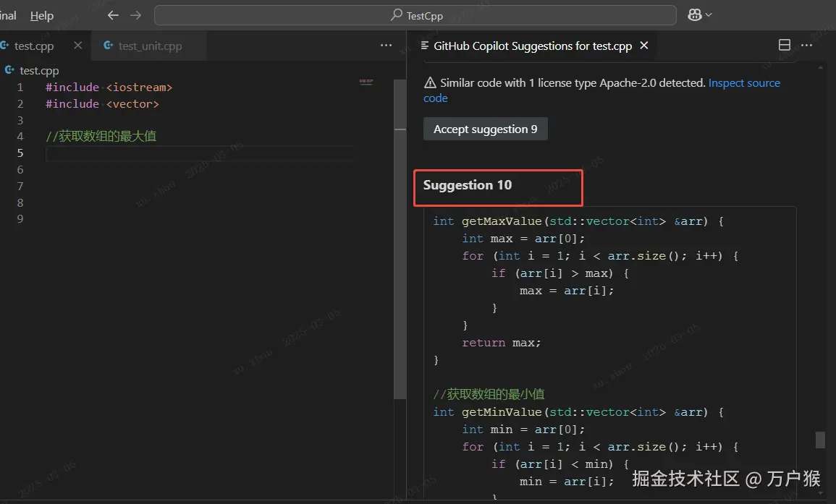Switch to the test.cpp editor tab
Viewport: 836px width, 504px height.
(x=34, y=46)
